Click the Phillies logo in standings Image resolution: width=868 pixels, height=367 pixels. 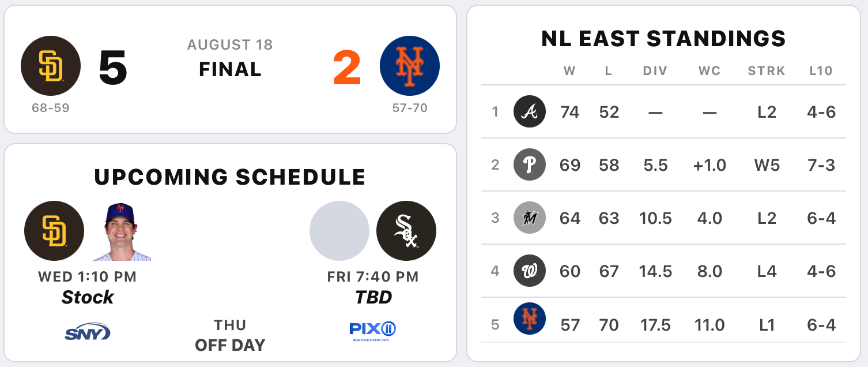[x=530, y=165]
